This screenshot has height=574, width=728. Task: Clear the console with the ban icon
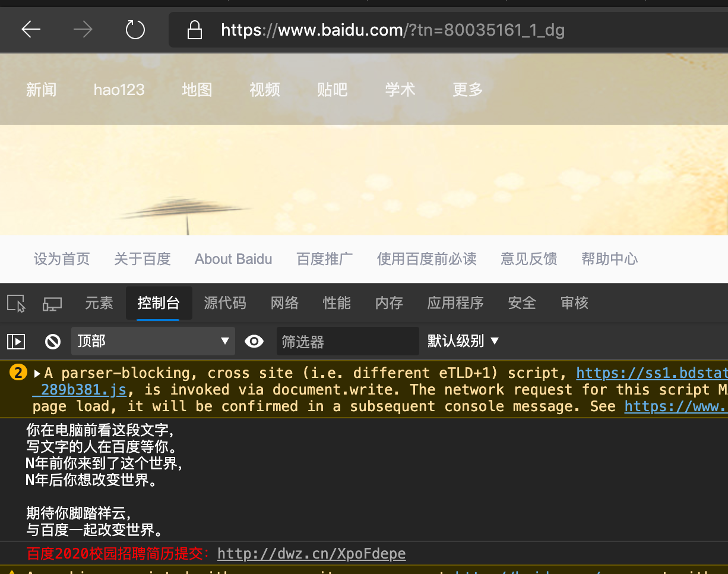tap(53, 341)
